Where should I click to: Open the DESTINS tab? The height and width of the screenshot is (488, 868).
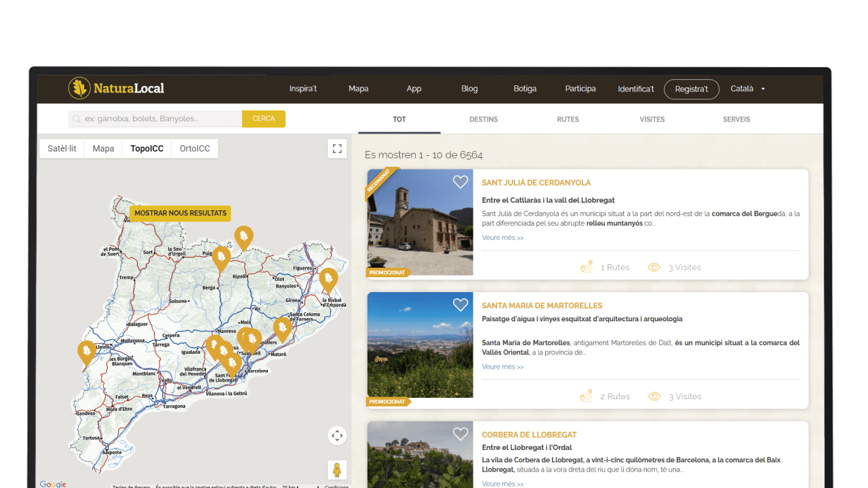[484, 119]
